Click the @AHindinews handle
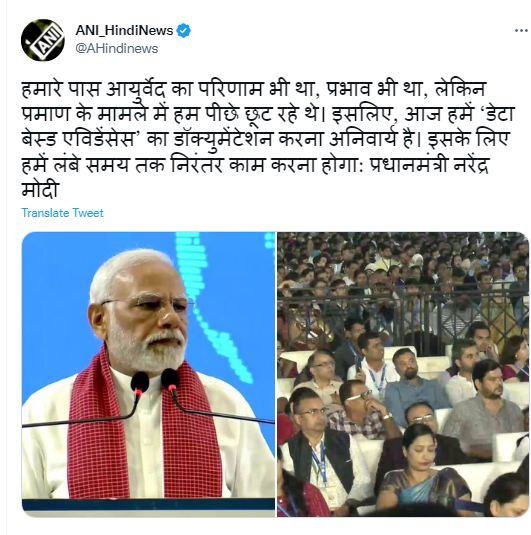Screen dimensions: 531x535 click(x=117, y=48)
